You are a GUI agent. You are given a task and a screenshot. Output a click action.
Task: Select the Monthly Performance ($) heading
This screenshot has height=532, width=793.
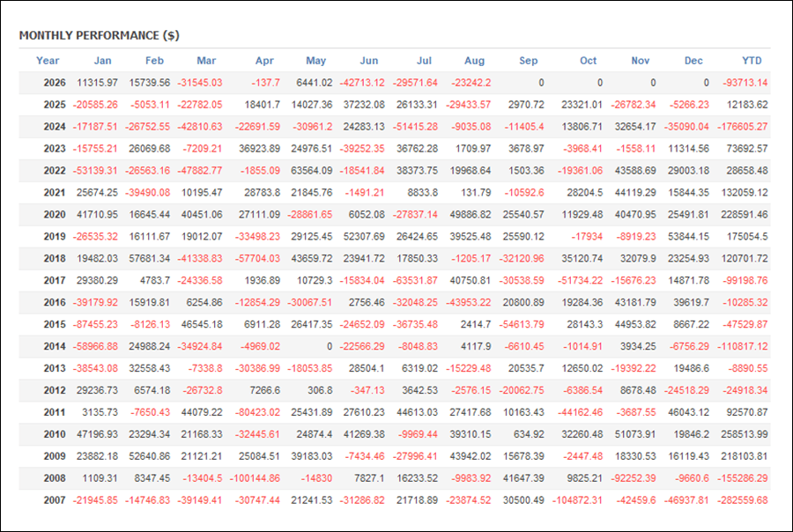point(99,35)
